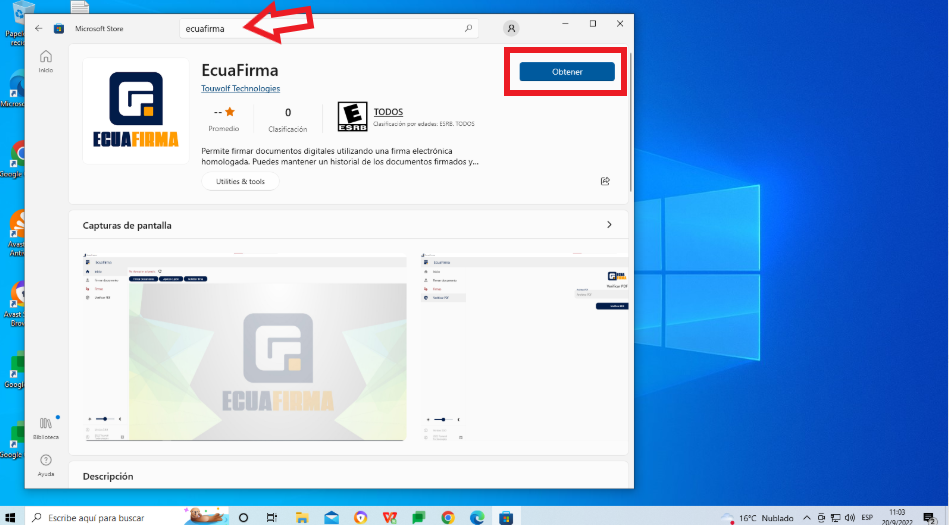
Task: Open weather widget 16°C Nublado
Action: click(760, 518)
